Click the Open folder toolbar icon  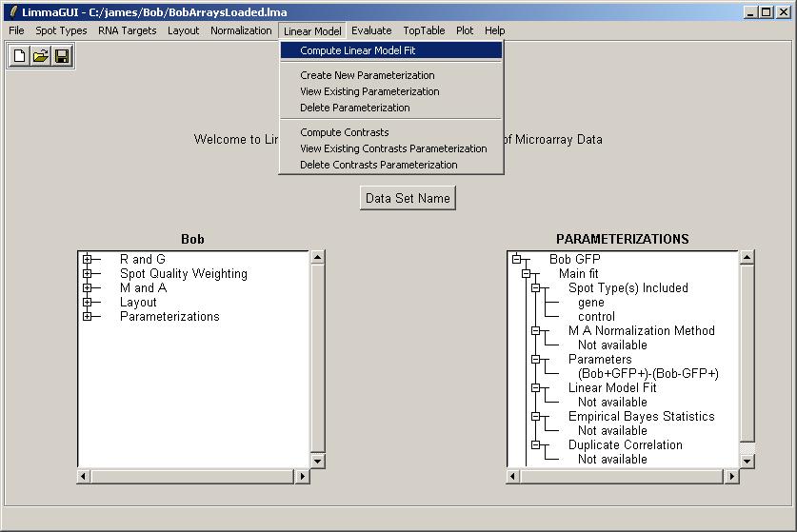click(x=40, y=56)
